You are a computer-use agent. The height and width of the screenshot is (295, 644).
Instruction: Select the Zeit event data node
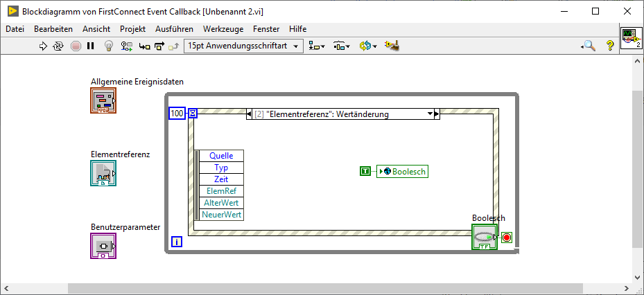[x=221, y=179]
